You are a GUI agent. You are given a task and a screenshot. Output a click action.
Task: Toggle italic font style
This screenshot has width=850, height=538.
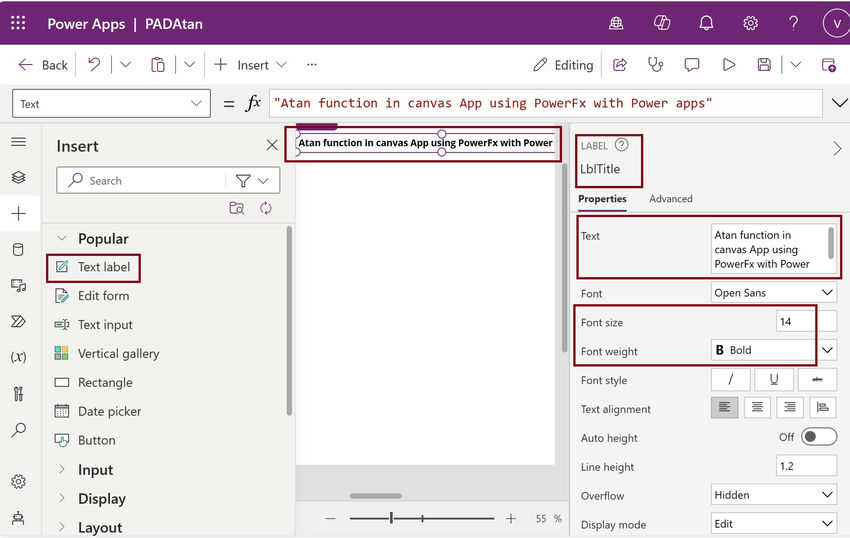tap(731, 380)
